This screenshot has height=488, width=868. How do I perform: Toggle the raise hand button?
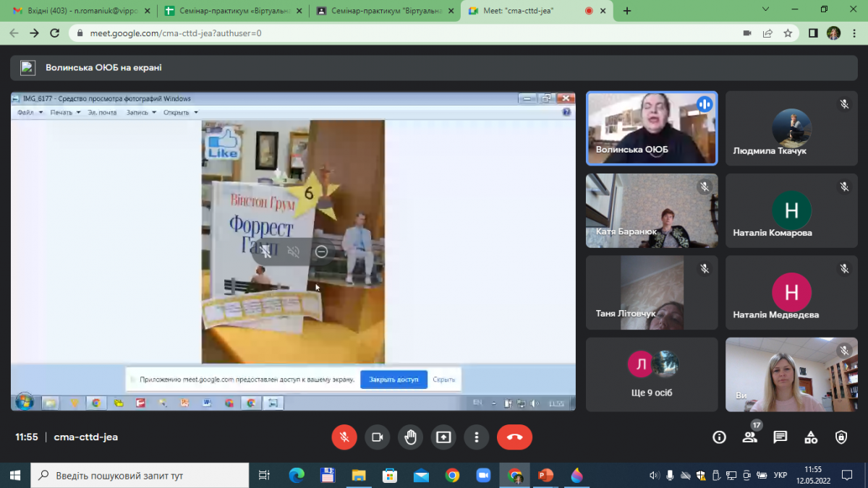click(410, 437)
